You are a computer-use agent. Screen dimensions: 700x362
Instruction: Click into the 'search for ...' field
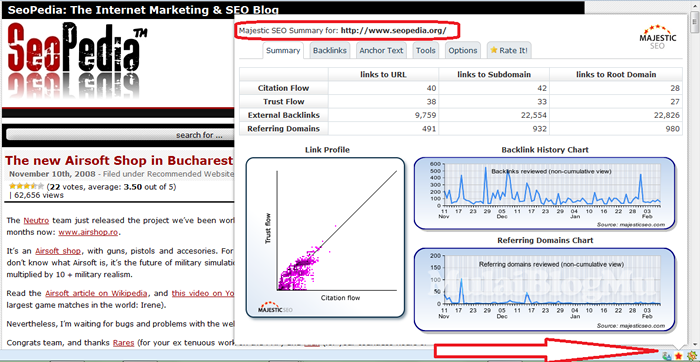coord(121,135)
